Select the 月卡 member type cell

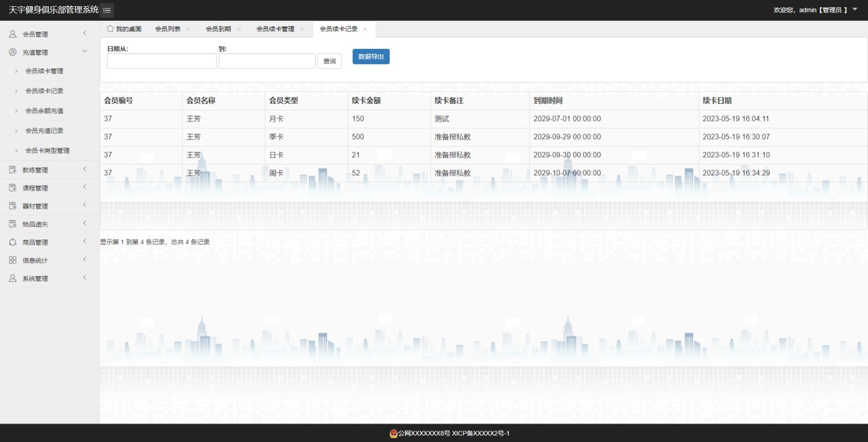[306, 119]
